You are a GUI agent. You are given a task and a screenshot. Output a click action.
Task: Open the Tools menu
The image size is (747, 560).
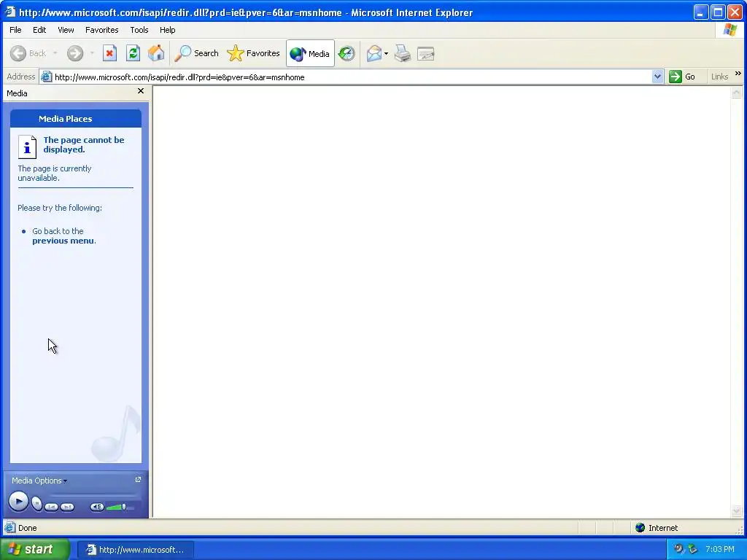(139, 30)
